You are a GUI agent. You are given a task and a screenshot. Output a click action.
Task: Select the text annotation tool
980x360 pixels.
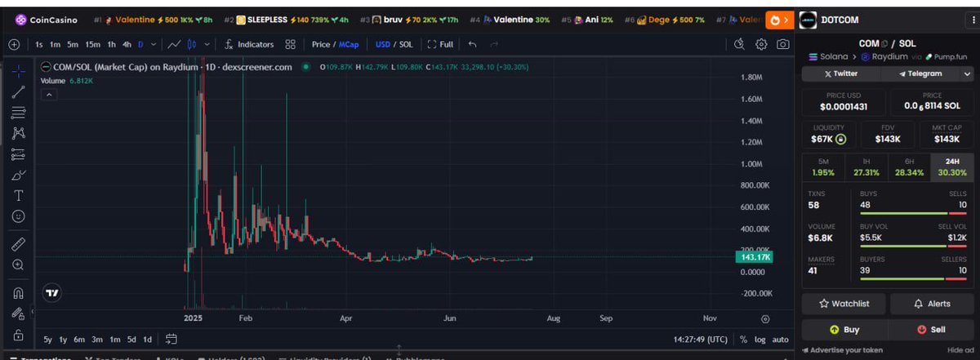(18, 196)
